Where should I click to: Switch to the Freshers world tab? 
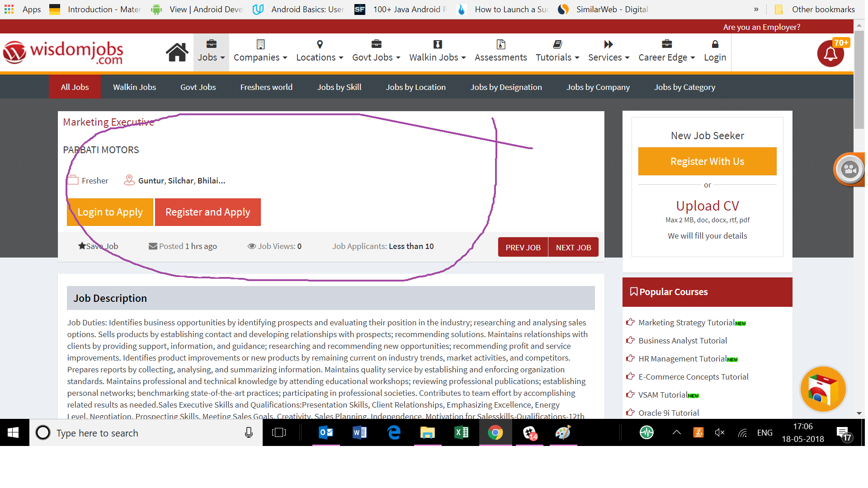266,87
